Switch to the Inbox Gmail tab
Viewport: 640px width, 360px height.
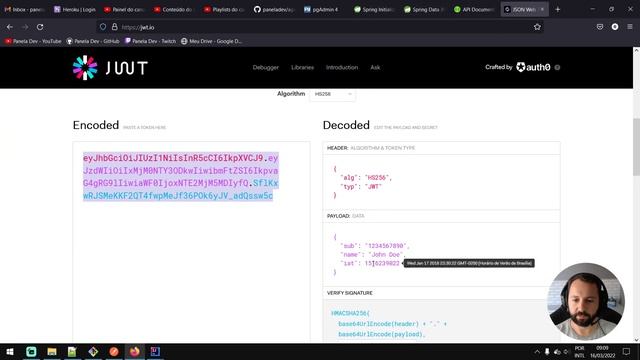click(x=24, y=9)
